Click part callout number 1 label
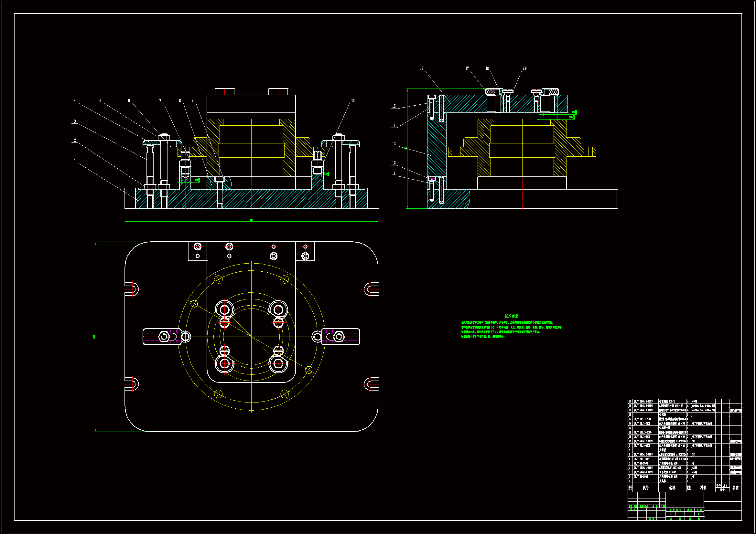The width and height of the screenshot is (756, 534). pos(75,161)
